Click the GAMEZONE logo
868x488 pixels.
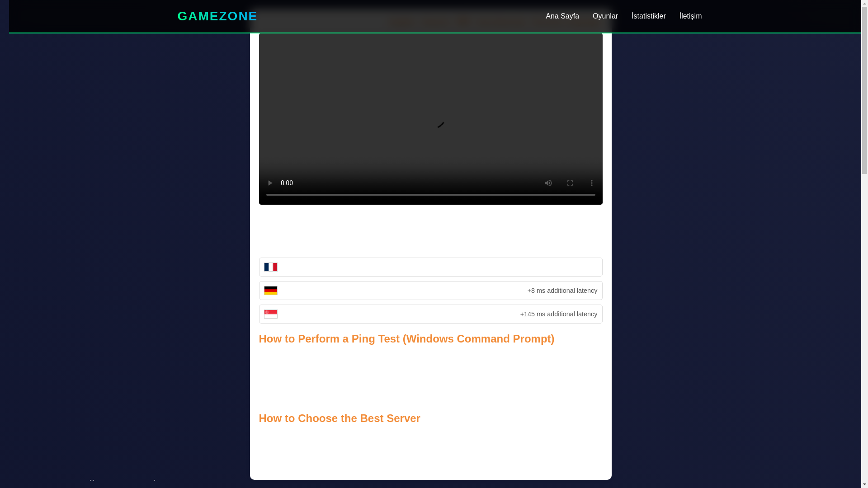[x=217, y=16]
